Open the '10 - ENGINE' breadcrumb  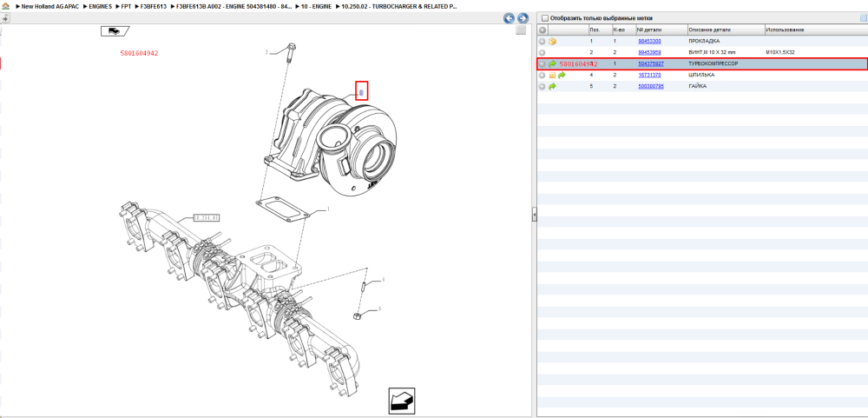pos(316,5)
